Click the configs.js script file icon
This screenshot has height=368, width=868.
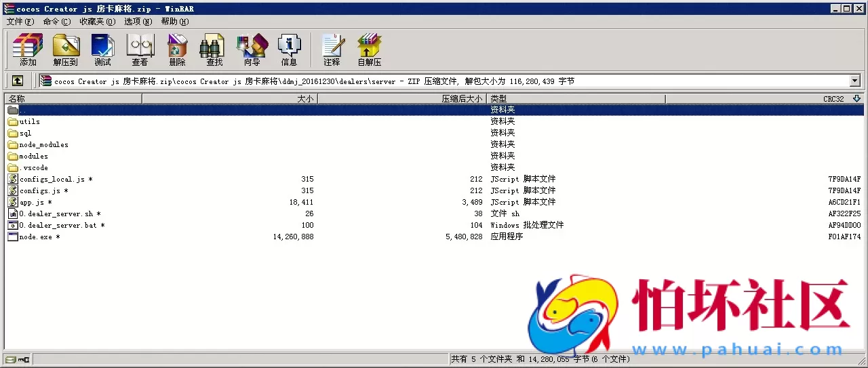click(13, 190)
